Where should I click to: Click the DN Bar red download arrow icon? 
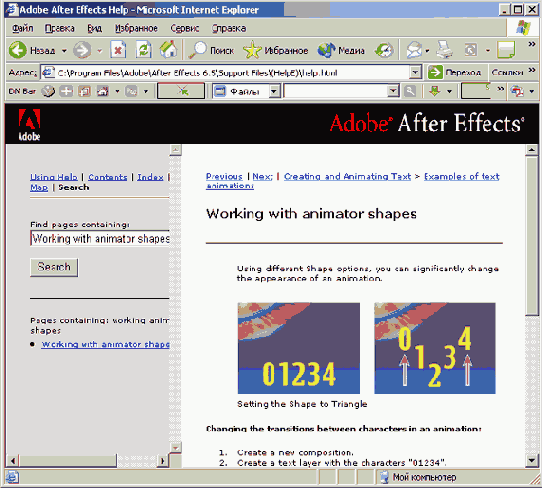click(x=435, y=91)
